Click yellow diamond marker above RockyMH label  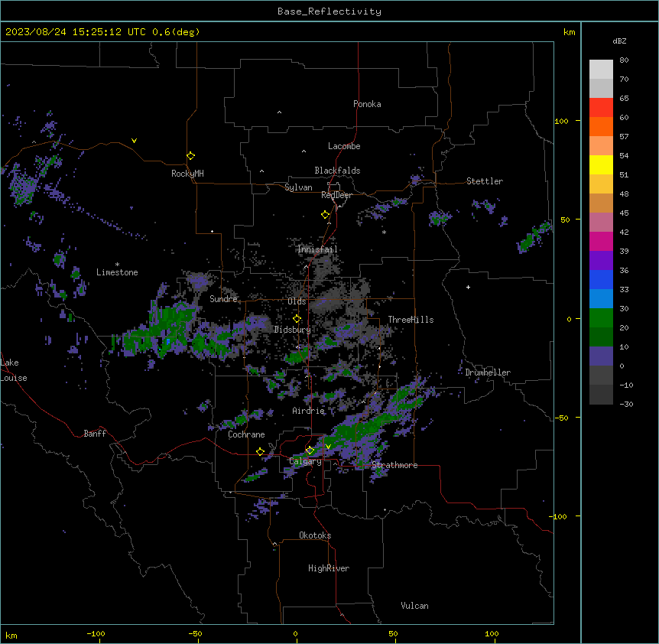(190, 156)
